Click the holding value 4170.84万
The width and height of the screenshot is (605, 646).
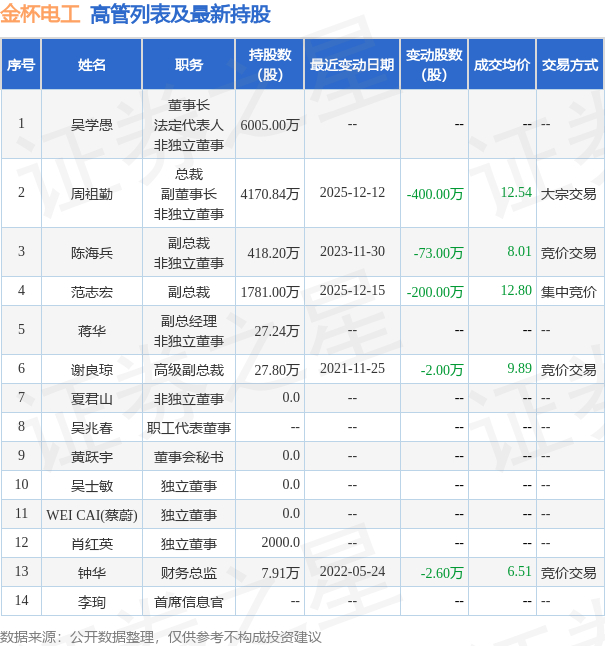270,193
